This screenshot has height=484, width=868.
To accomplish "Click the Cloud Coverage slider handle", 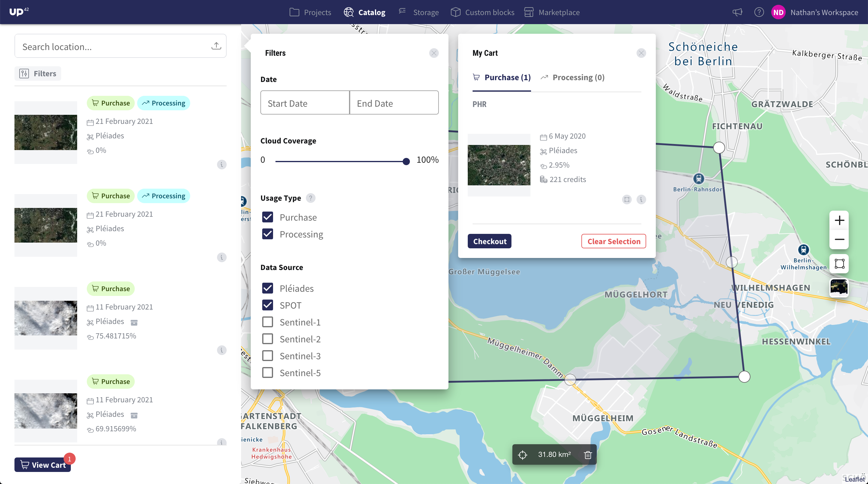I will 406,162.
